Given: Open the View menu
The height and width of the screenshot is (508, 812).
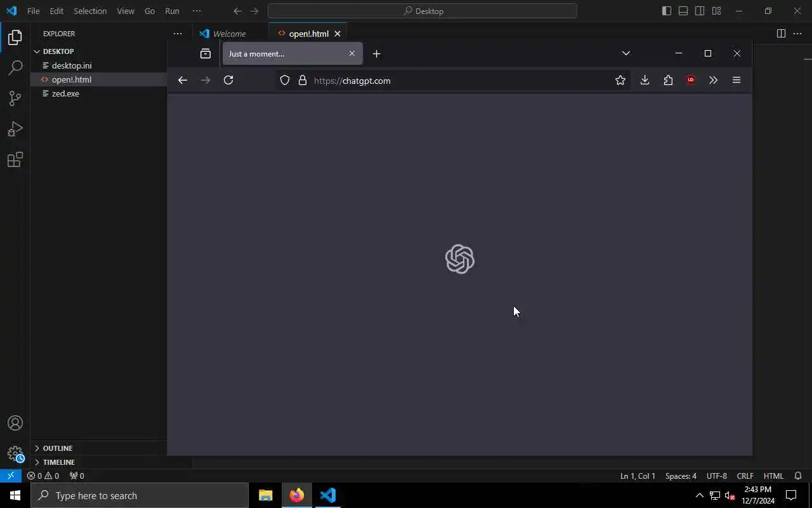Looking at the screenshot, I should [x=126, y=11].
